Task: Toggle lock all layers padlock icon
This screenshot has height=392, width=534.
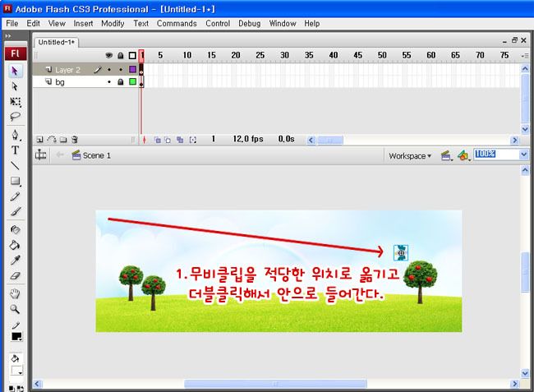Action: (120, 56)
